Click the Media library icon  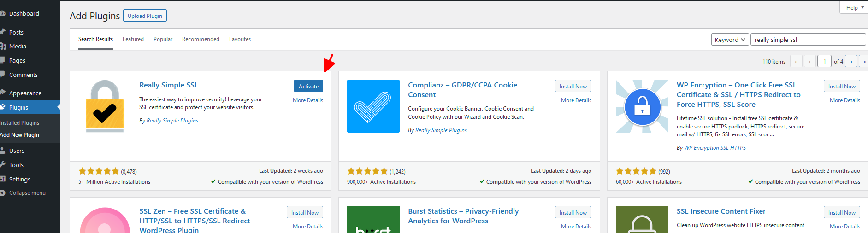click(x=2, y=46)
